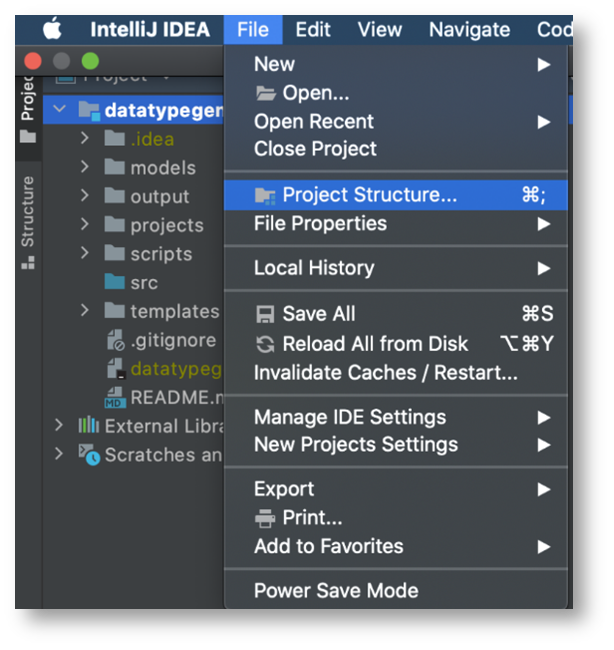Click the arrow next to Local History
The height and width of the screenshot is (650, 614).
click(544, 269)
